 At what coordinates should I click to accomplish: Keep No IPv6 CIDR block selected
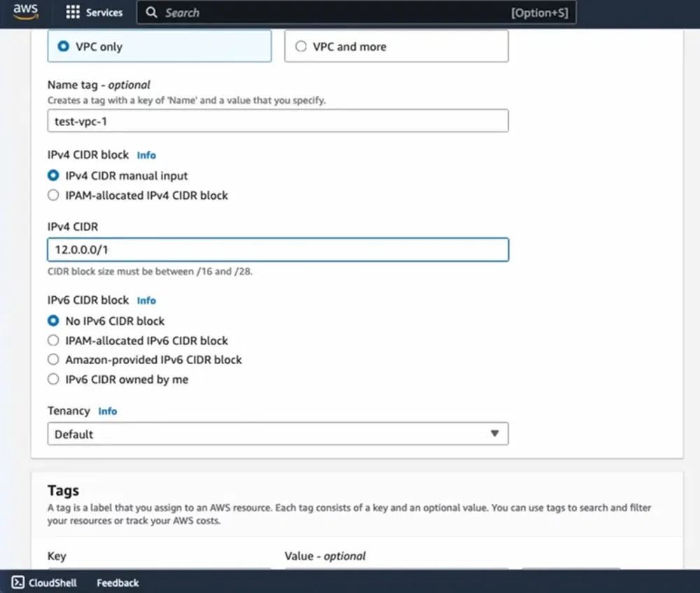click(x=52, y=321)
